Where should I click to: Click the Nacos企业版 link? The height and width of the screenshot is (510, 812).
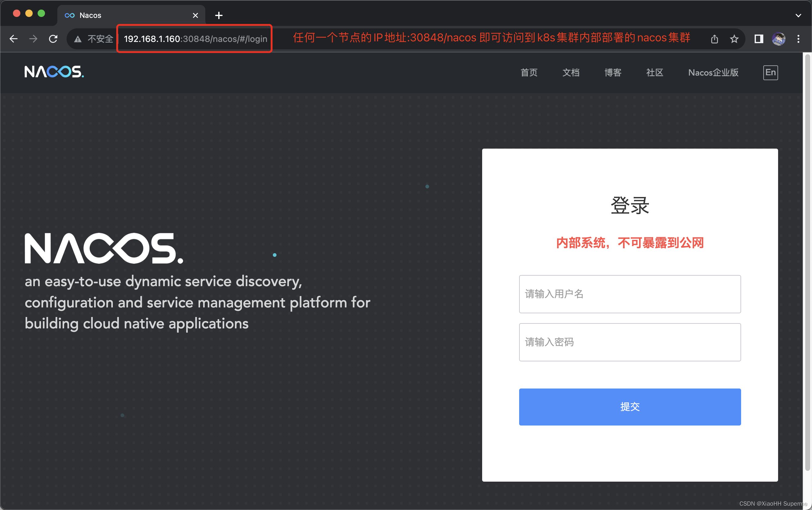coord(713,72)
